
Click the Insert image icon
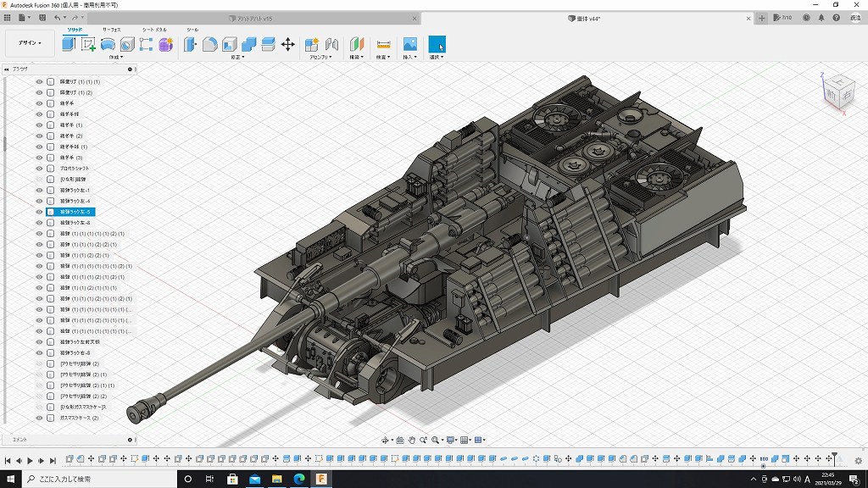coord(409,44)
